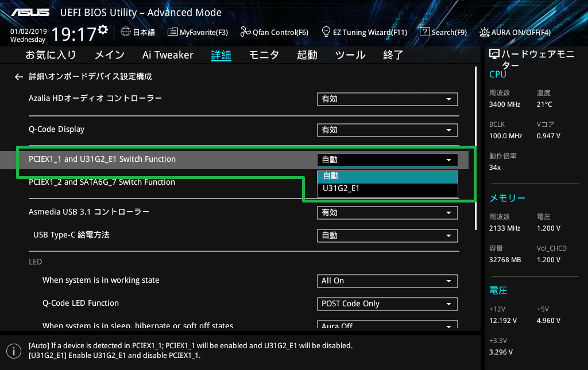Select PCIEX1_2 and SATA6G_7 Switch Function row
Screen dimensions: 588x370
102,182
